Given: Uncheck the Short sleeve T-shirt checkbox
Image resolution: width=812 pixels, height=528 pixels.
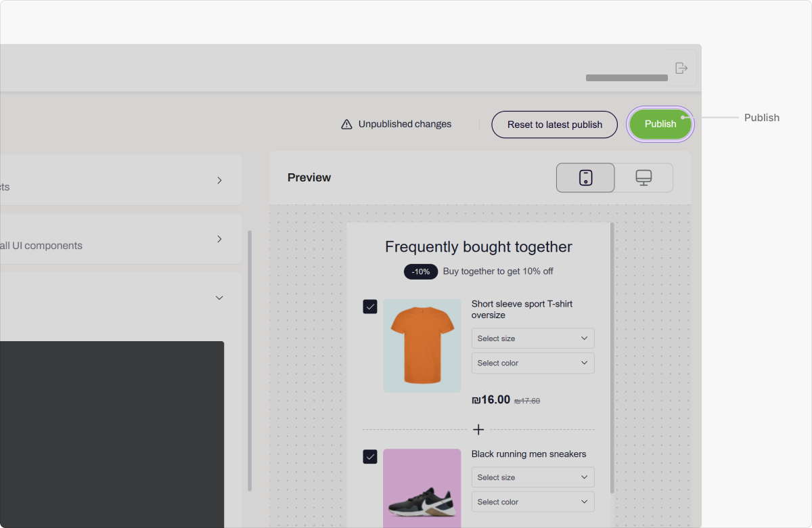Looking at the screenshot, I should point(370,307).
